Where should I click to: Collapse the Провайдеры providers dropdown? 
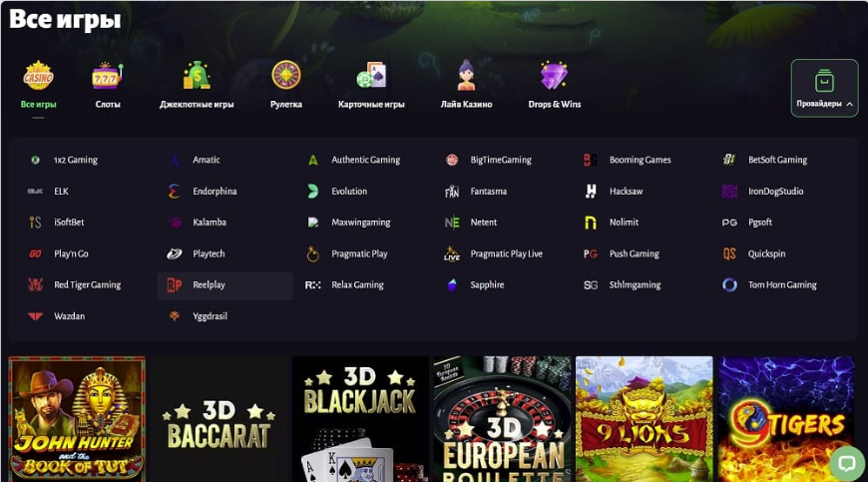(x=824, y=88)
